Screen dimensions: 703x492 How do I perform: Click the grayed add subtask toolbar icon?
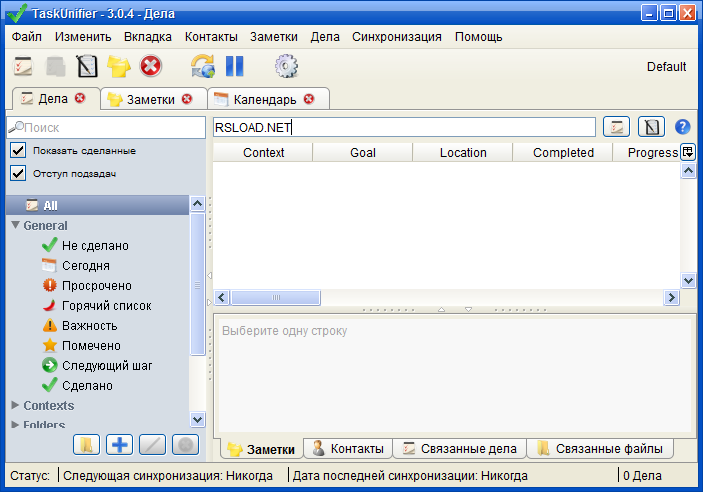(56, 66)
